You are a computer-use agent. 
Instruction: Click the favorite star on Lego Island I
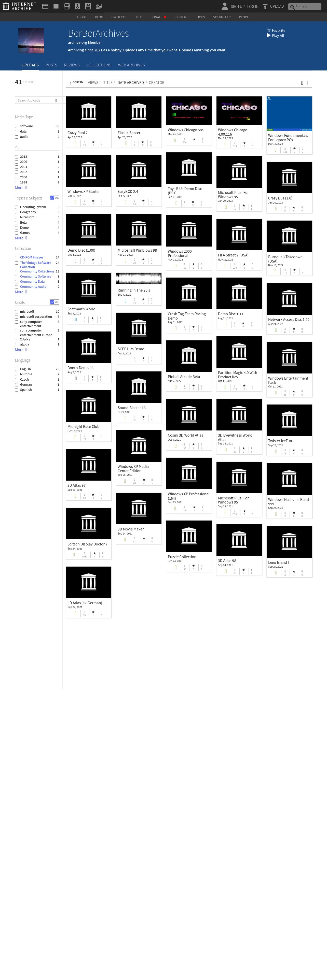(293, 572)
